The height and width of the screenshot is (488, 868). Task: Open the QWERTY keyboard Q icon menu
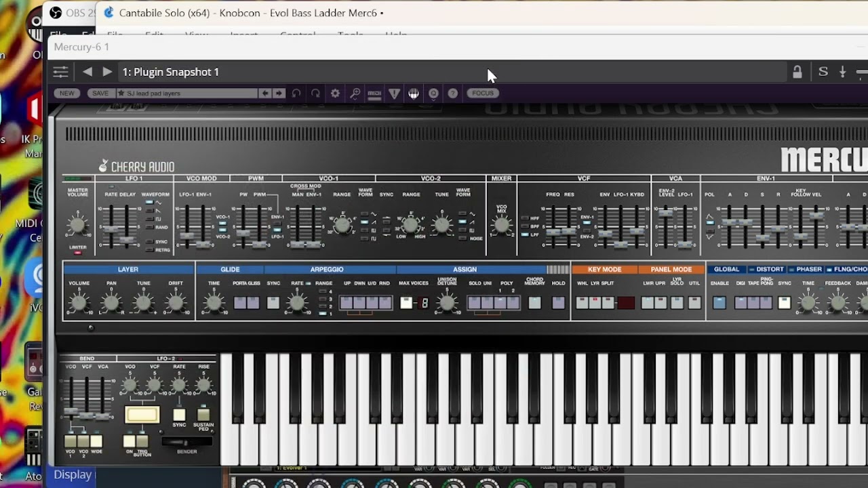coord(433,94)
